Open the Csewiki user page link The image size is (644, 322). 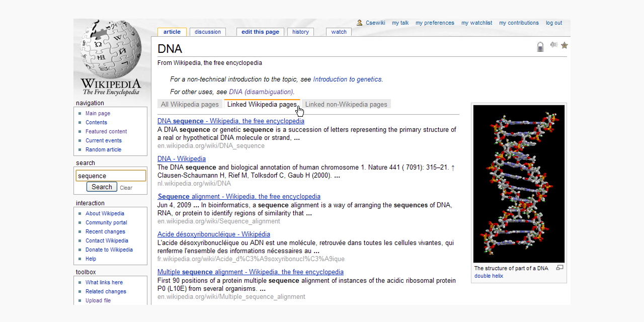(375, 23)
